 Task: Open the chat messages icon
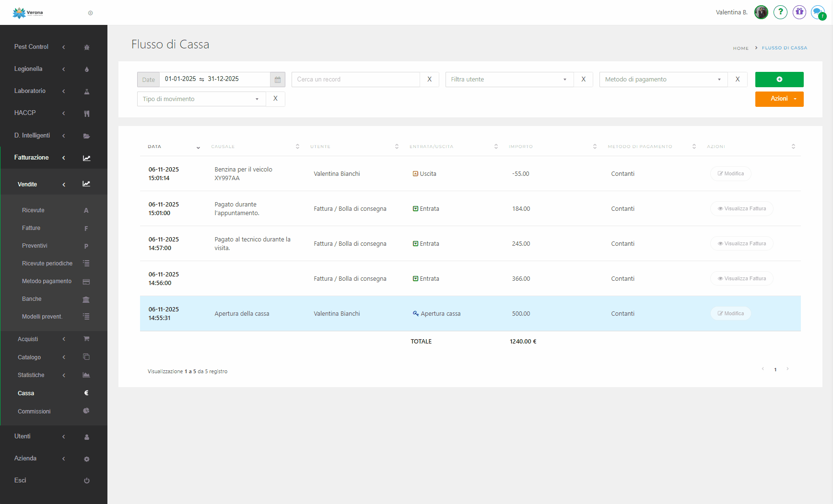[818, 12]
